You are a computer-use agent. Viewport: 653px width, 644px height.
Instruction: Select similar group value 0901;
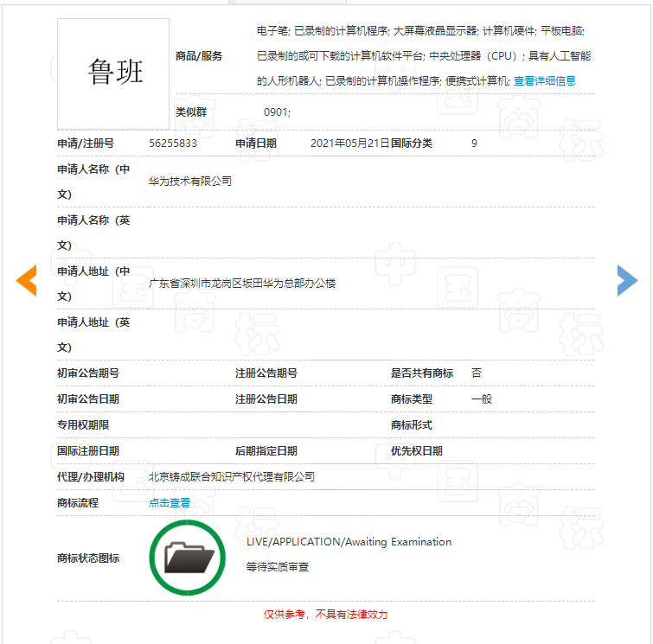coord(277,112)
